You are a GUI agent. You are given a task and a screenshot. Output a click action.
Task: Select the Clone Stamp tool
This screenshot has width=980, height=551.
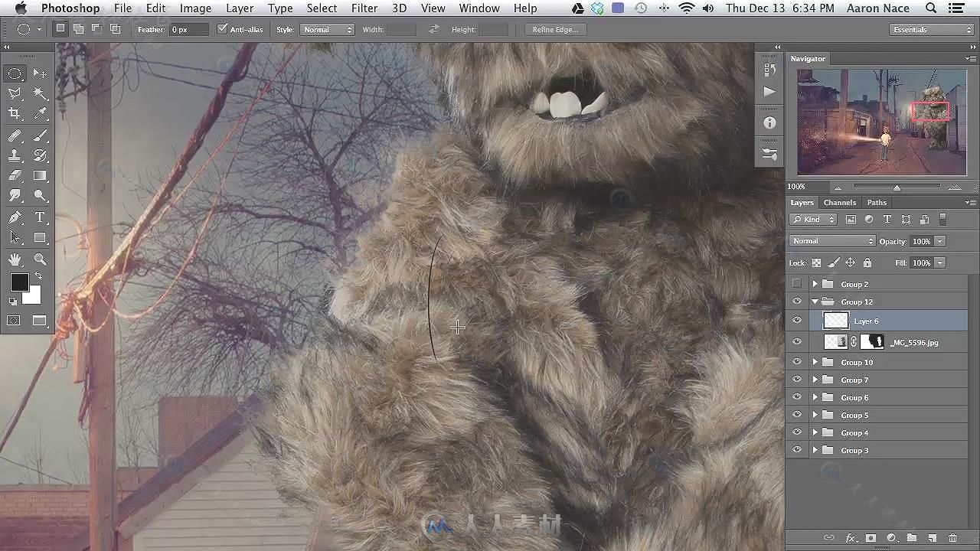15,155
